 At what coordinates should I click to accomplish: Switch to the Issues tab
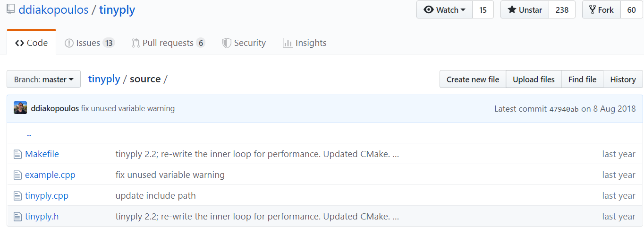coord(90,43)
